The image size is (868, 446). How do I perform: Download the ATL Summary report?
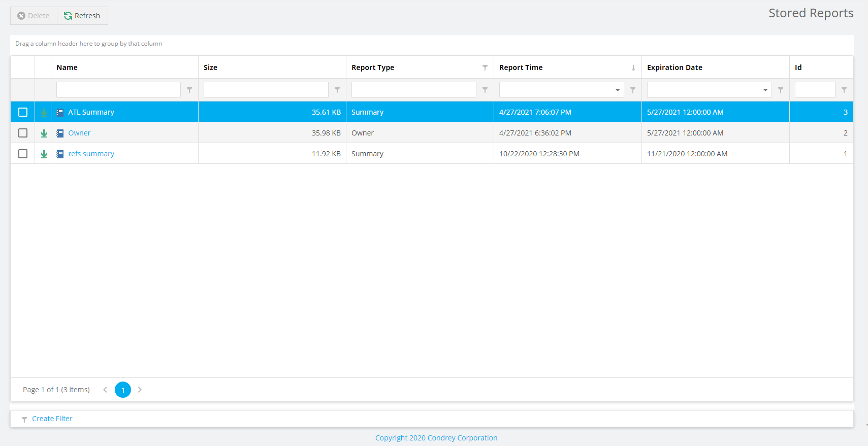44,112
